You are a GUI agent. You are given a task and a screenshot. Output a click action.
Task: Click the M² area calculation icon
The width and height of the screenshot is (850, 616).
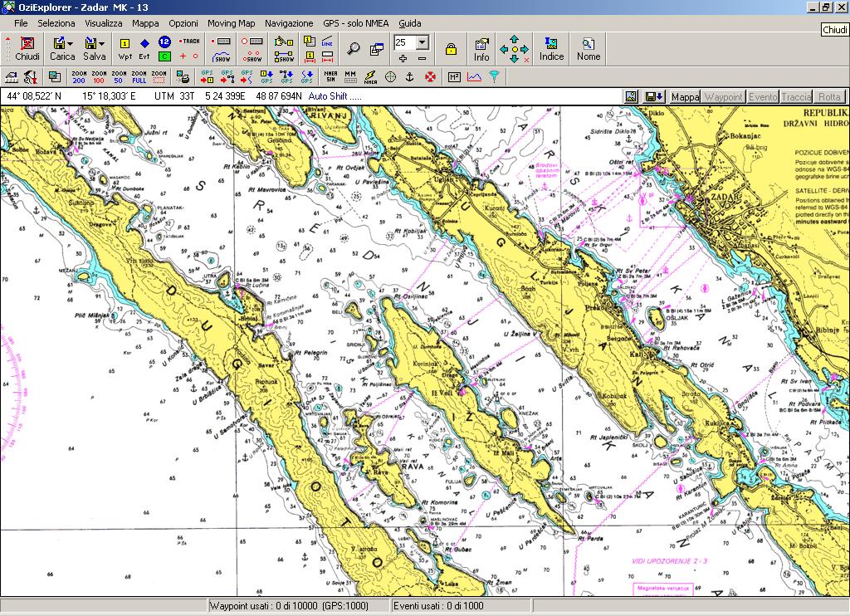point(454,77)
